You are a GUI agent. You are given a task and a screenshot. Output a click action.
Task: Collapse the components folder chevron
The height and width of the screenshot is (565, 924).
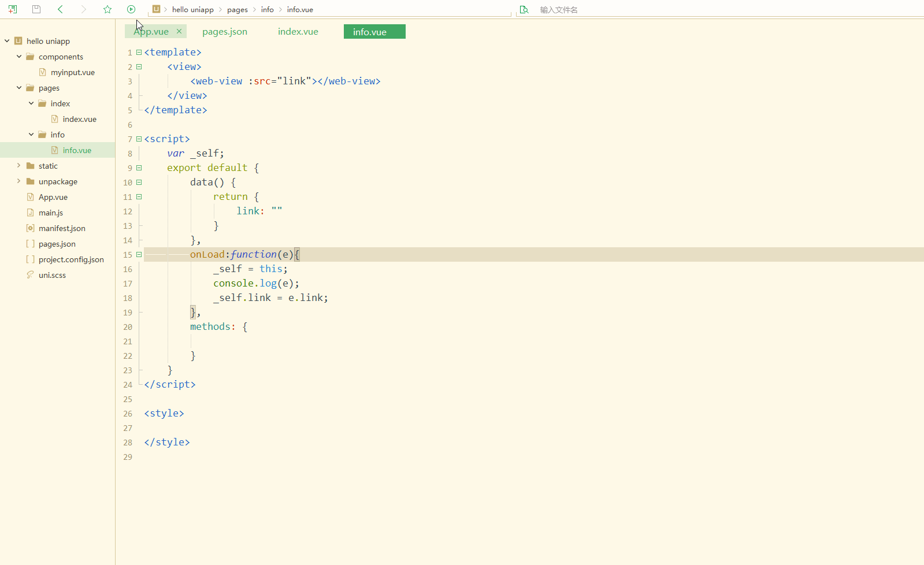coord(19,57)
